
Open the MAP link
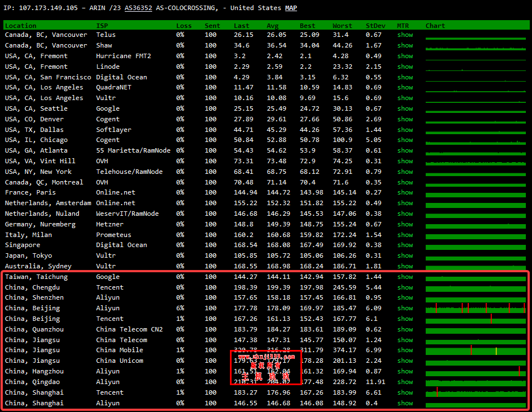(x=291, y=8)
